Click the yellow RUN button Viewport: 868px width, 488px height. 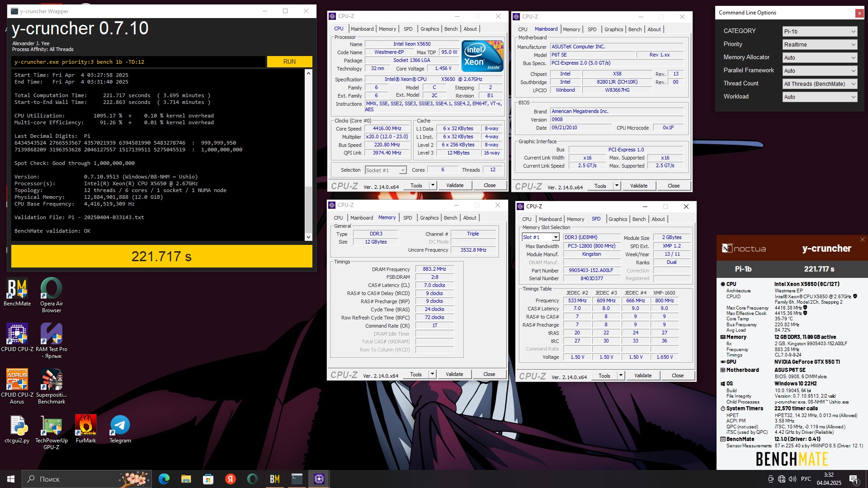coord(289,61)
